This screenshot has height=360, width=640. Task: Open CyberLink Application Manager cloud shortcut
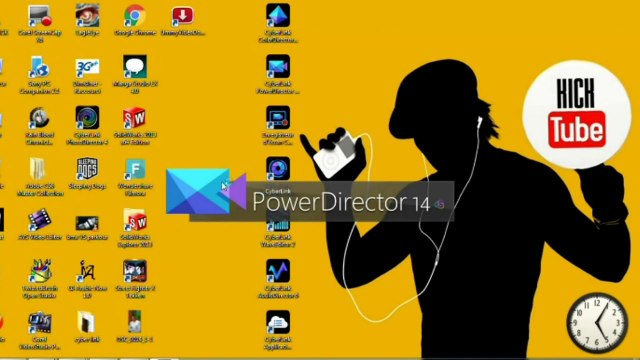(278, 322)
